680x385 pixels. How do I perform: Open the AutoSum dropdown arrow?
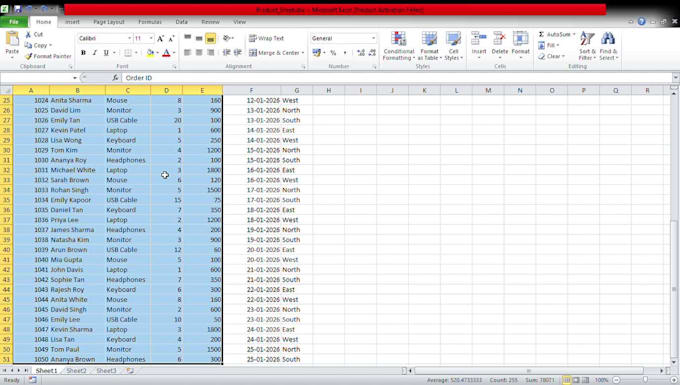[574, 34]
